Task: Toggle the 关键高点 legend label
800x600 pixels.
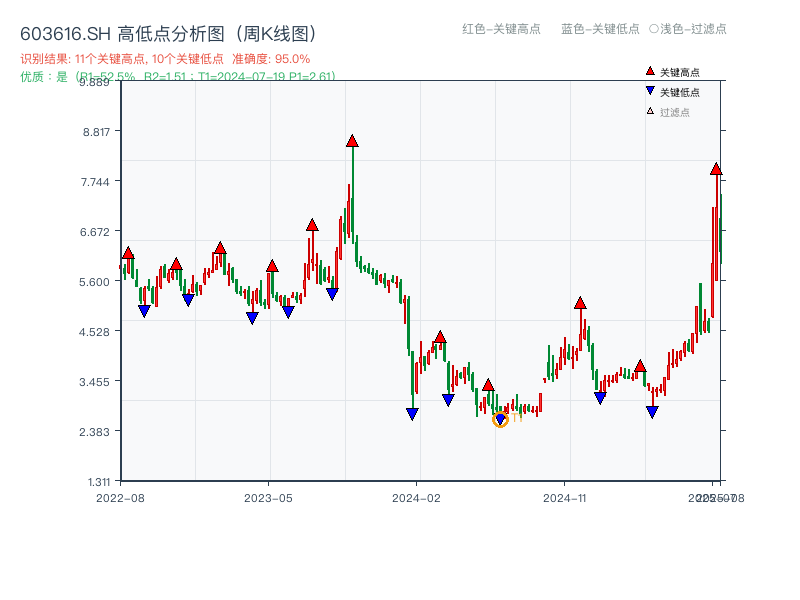Action: click(x=680, y=72)
